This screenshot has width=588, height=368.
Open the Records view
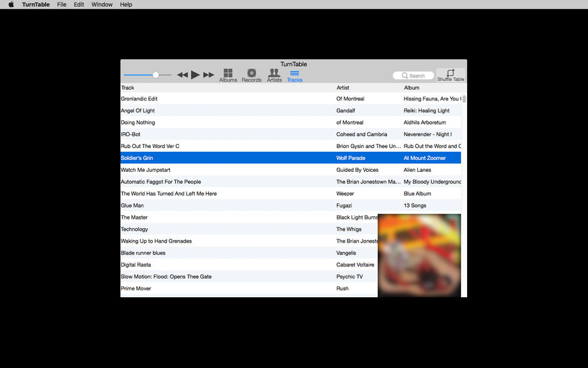click(x=251, y=74)
